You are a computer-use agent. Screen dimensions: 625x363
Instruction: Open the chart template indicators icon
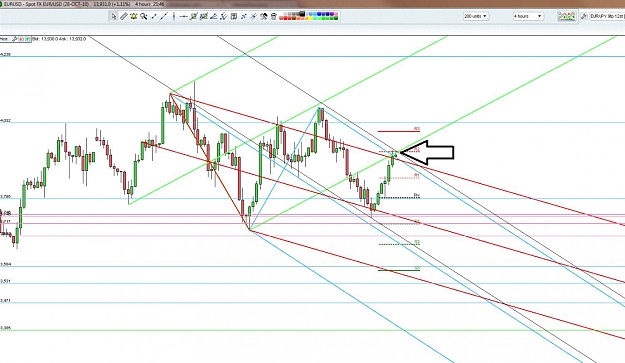pos(566,16)
